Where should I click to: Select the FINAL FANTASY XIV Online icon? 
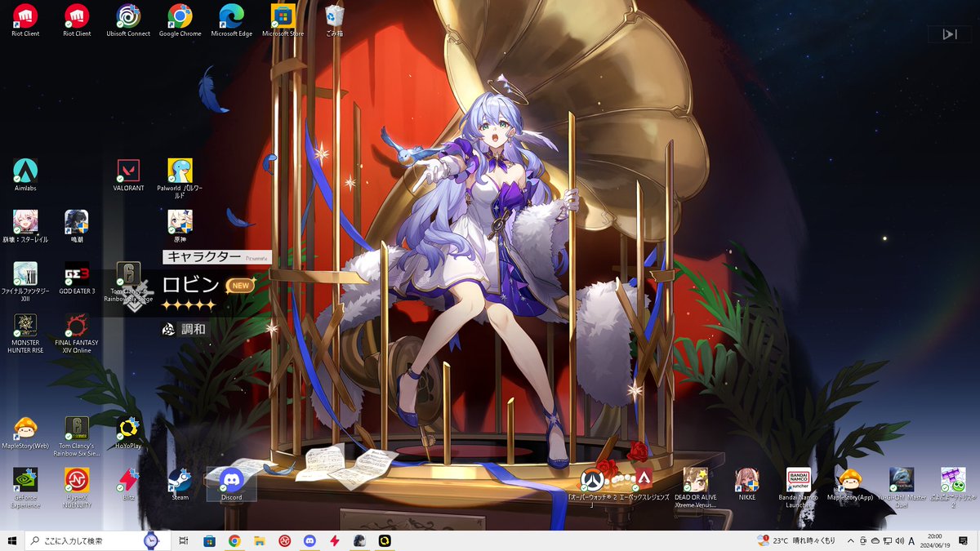pyautogui.click(x=77, y=333)
